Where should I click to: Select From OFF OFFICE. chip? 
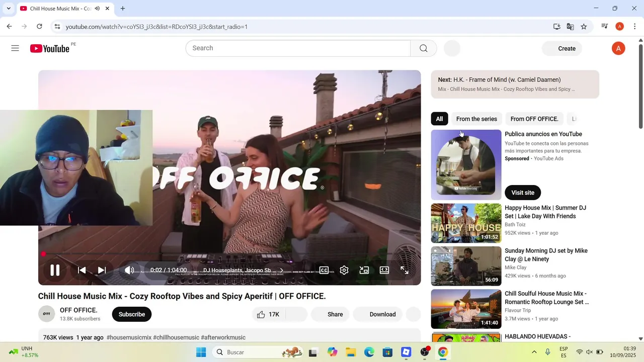pyautogui.click(x=534, y=119)
